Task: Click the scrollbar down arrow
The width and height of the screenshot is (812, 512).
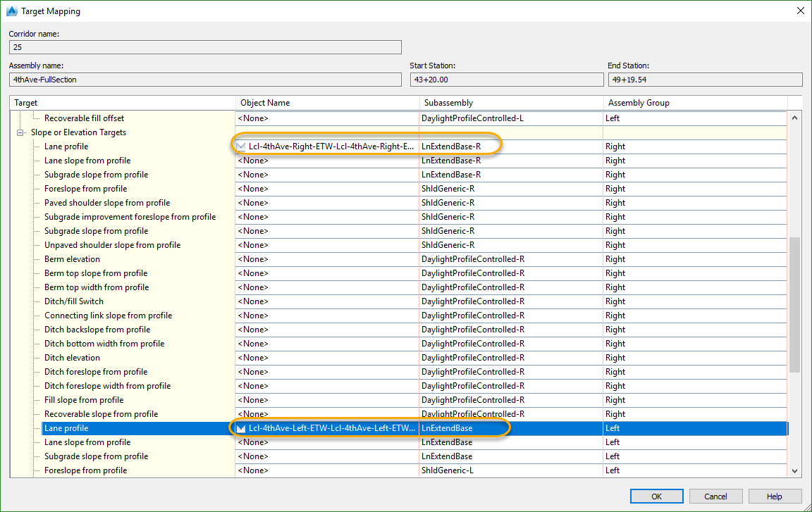Action: (794, 470)
